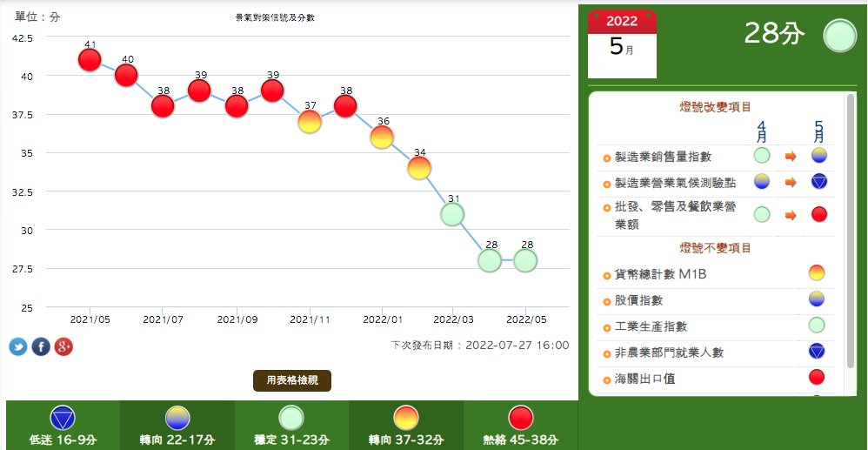This screenshot has width=868, height=450.
Task: Click 製造業營業氣候測驗點 April yellow-blue light
Action: [x=762, y=181]
